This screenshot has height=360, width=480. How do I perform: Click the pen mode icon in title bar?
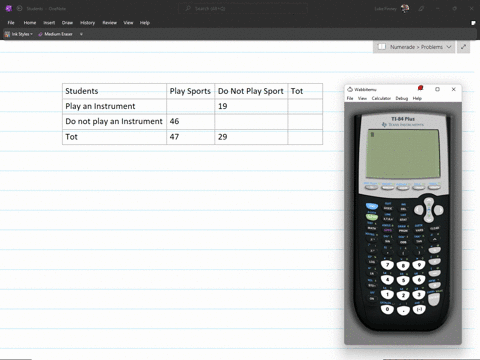tap(421, 9)
